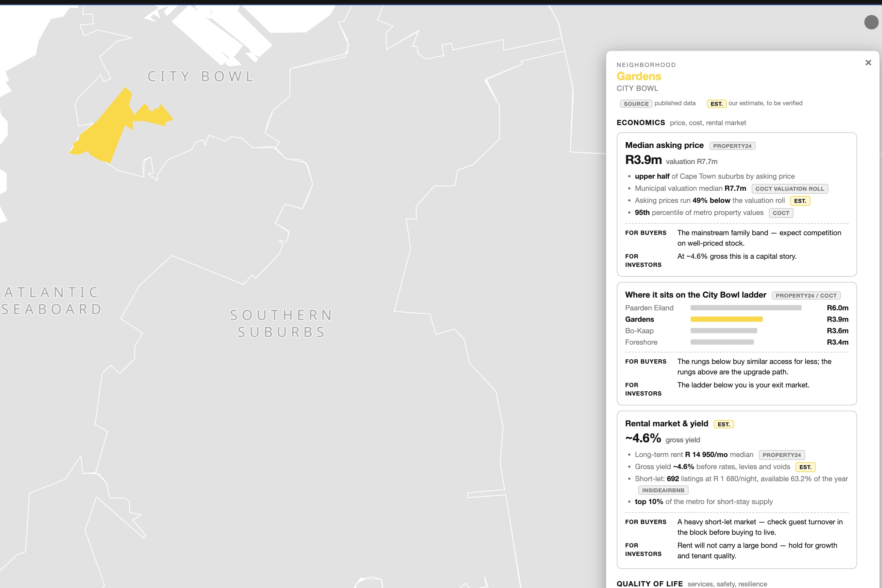Click the yellow Gardens price bar
Viewport: 882px width, 588px height.
tap(727, 319)
